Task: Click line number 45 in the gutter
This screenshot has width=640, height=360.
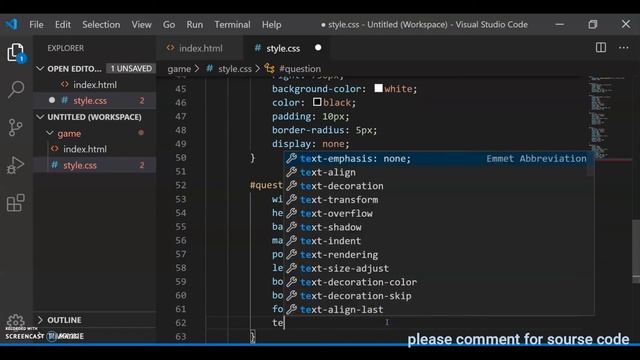Action: [180, 89]
